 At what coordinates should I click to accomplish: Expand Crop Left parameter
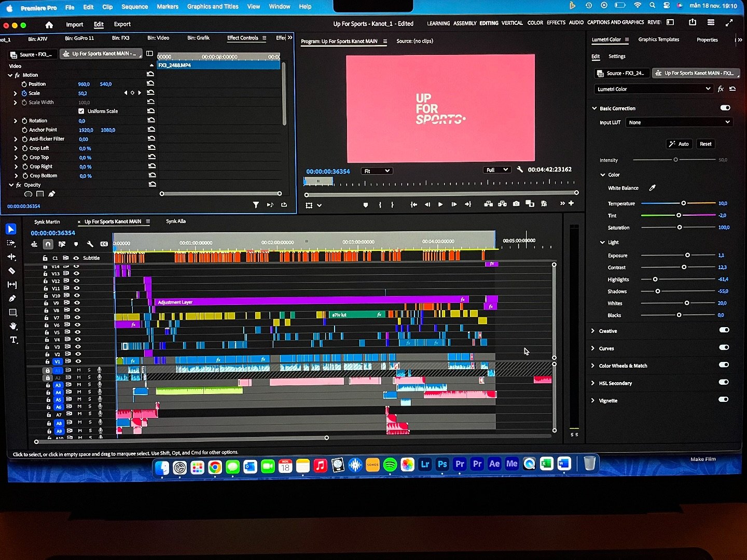[16, 148]
